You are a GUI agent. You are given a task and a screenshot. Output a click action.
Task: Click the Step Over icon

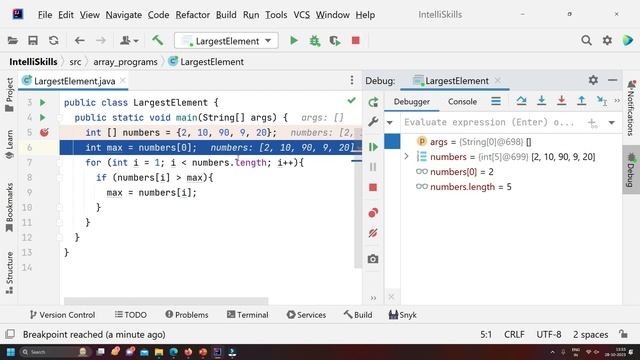pos(521,101)
